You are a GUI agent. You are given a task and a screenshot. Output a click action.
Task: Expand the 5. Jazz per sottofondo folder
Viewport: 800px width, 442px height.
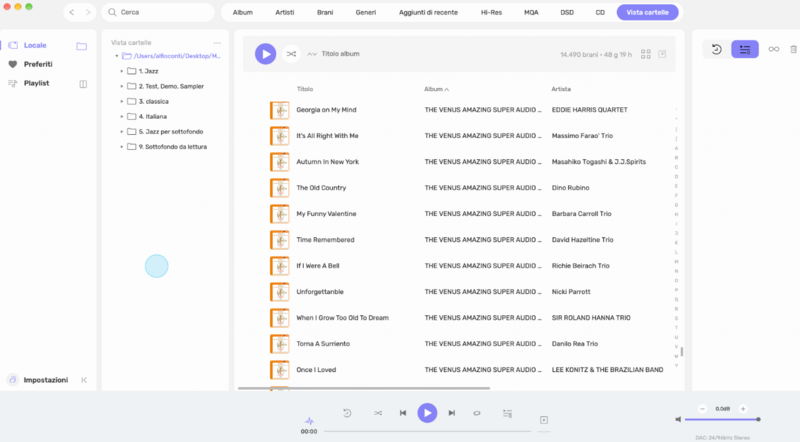tap(122, 132)
